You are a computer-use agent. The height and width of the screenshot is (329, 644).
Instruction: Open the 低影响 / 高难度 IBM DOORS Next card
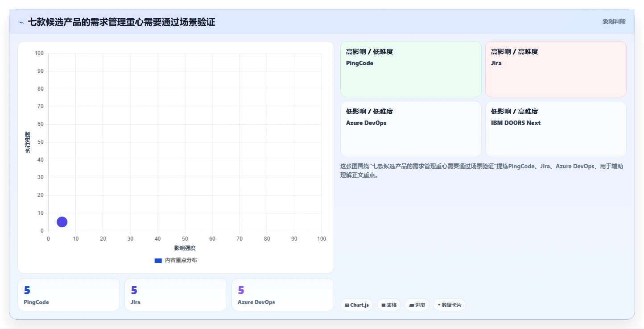click(x=556, y=129)
